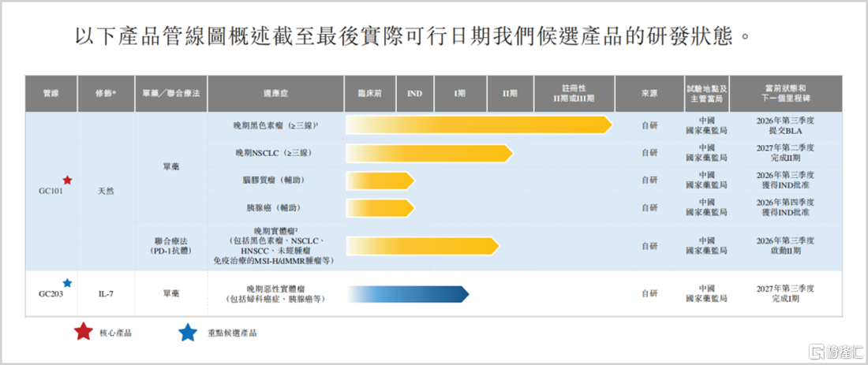The image size is (868, 365).
Task: Click the 2026年第三季度 提交BLA milestone
Action: [x=785, y=125]
